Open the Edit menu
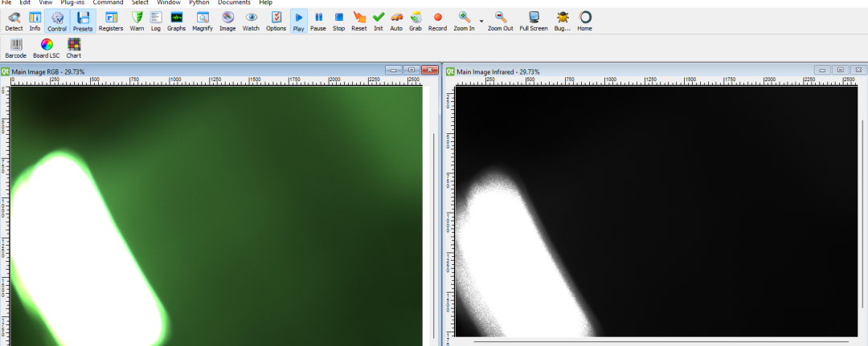This screenshot has height=346, width=868. click(x=25, y=2)
